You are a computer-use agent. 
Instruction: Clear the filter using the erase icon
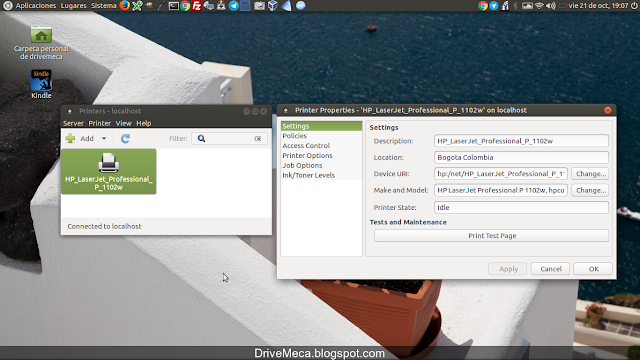[258, 139]
